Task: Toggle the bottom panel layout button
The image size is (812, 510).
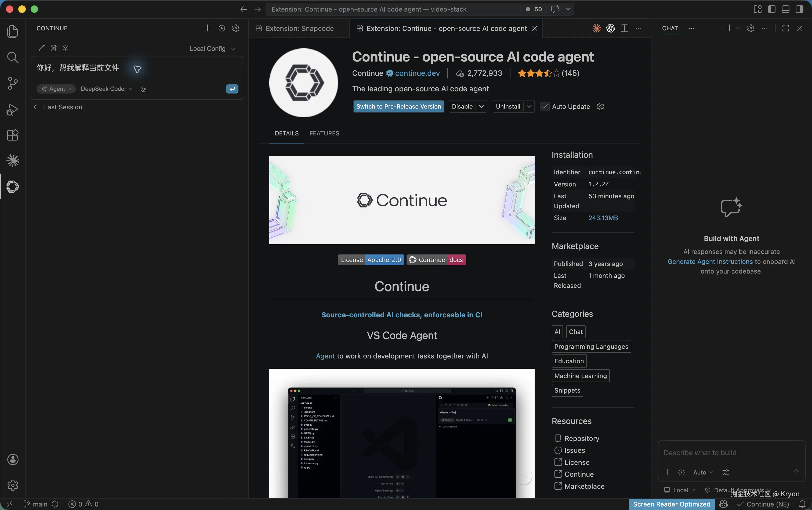Action: [785, 9]
